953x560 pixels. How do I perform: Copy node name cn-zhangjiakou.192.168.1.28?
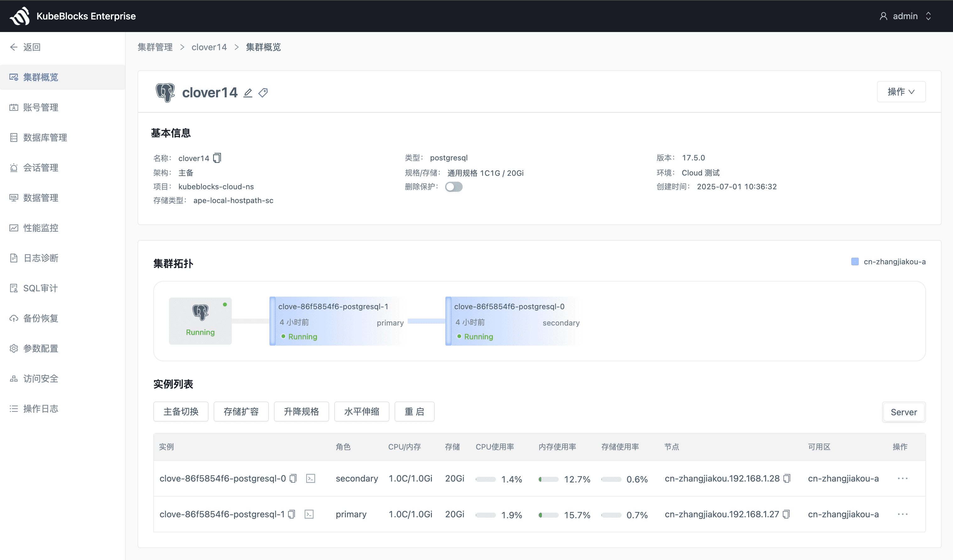tap(787, 478)
